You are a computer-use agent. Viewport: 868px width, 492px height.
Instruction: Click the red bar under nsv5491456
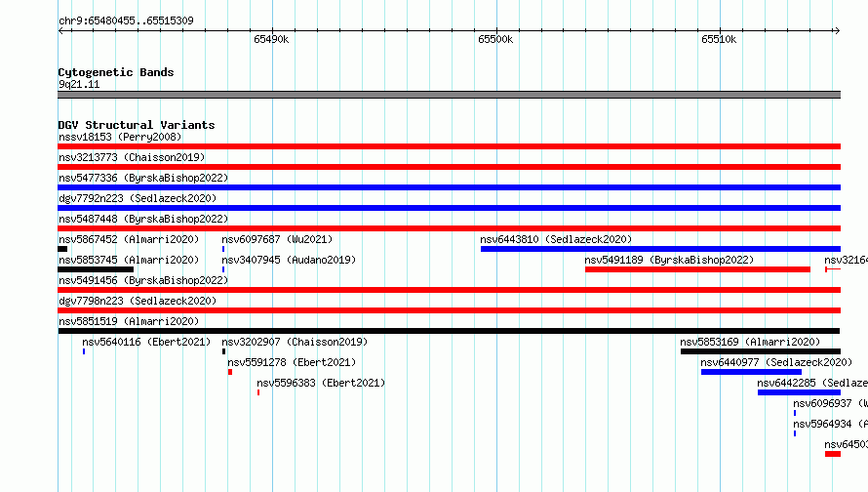[x=449, y=290]
